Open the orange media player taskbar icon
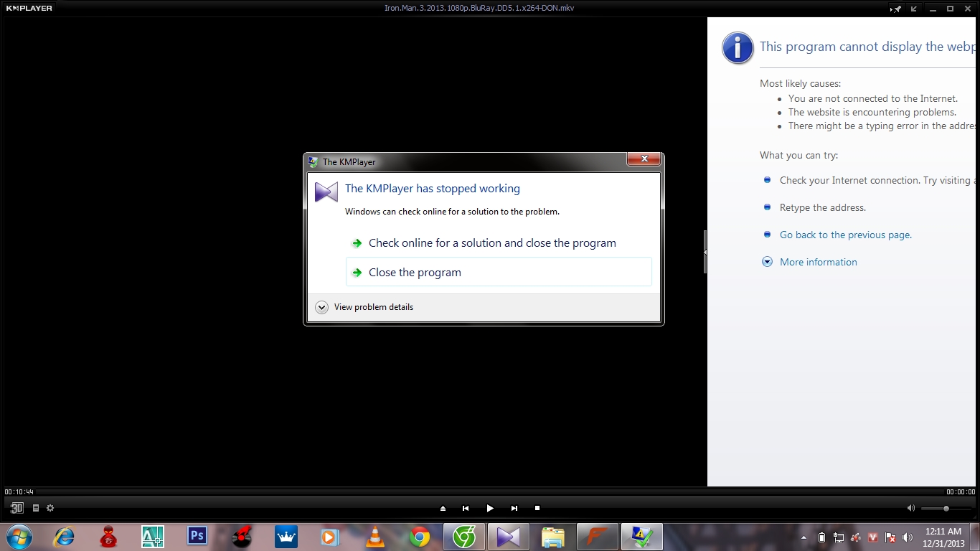 [330, 537]
